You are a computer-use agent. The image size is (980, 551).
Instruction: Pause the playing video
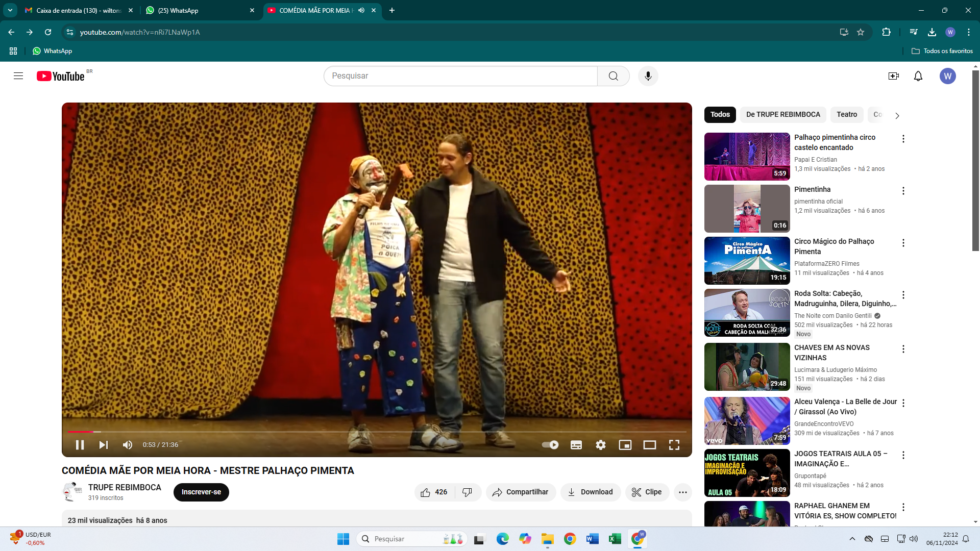[80, 445]
